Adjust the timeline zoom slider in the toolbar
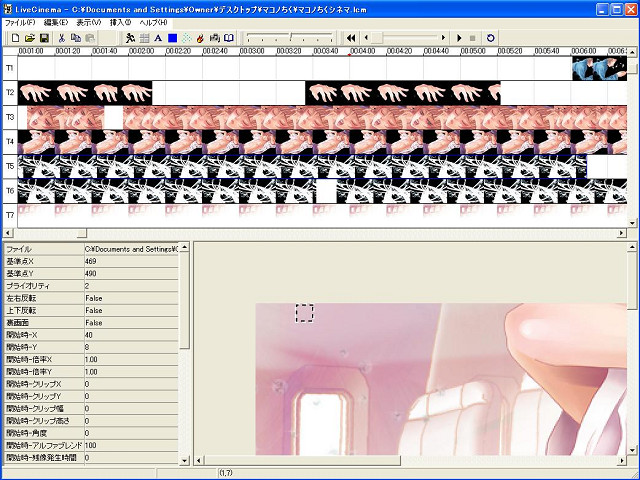This screenshot has width=640, height=480. click(x=290, y=38)
